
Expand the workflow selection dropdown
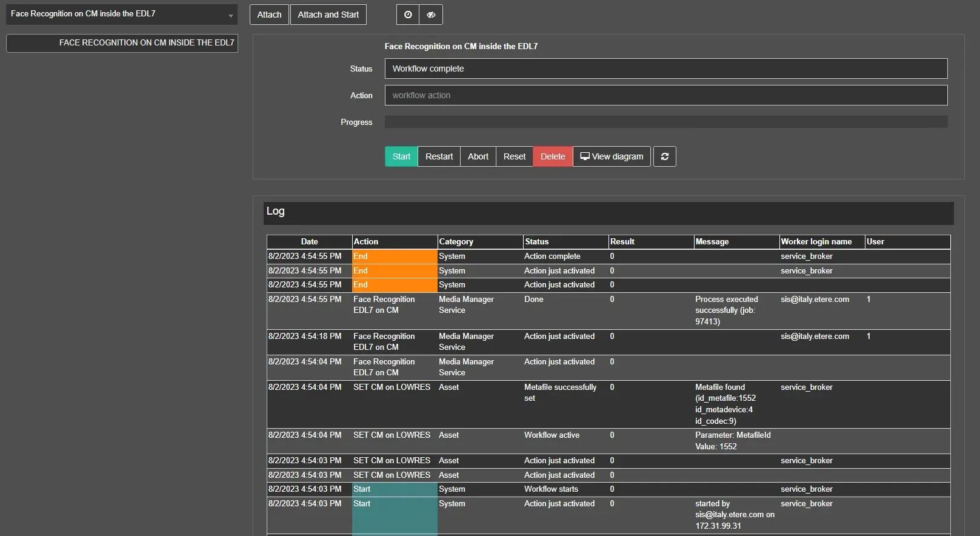point(230,15)
